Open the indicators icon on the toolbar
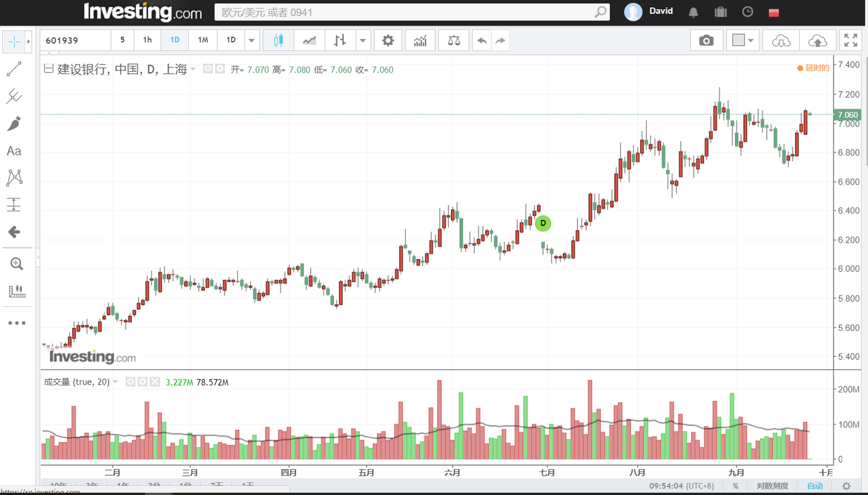868x495 pixels. pyautogui.click(x=420, y=40)
